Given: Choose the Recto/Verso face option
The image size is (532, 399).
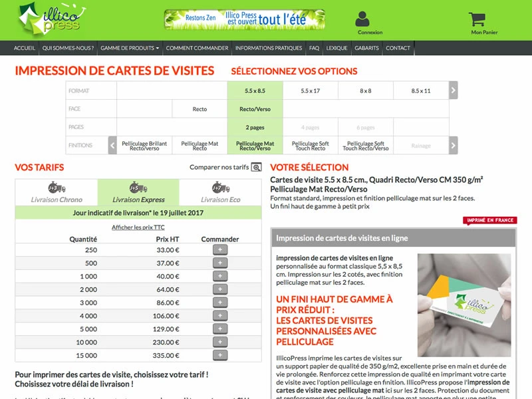Looking at the screenshot, I should pos(255,109).
